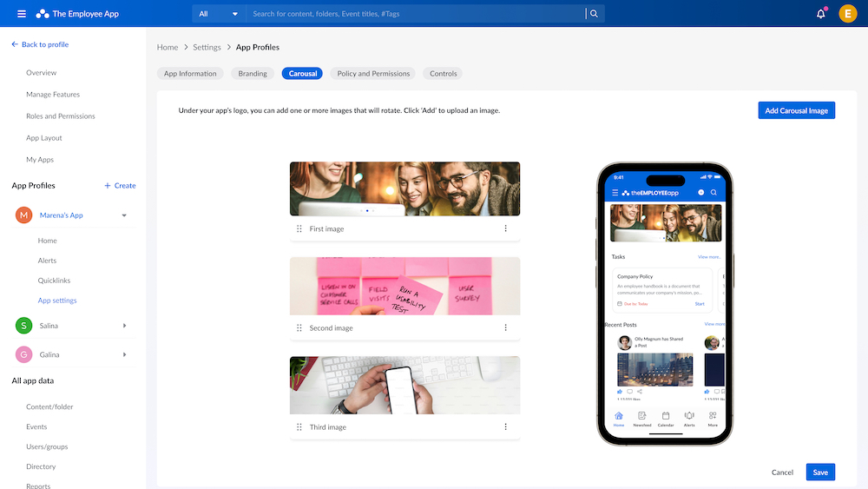Click Salina's green avatar icon
This screenshot has width=868, height=489.
(23, 326)
